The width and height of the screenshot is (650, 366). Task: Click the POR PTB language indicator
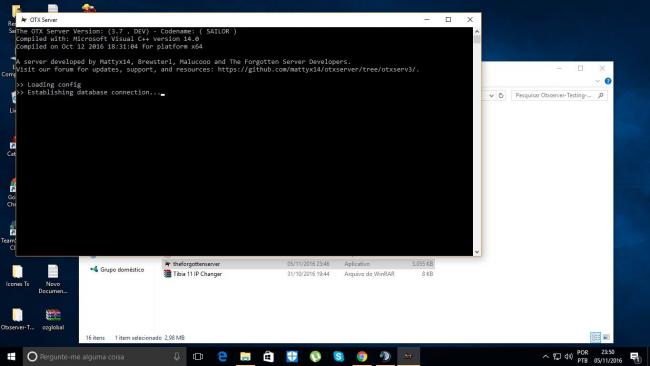pos(582,356)
